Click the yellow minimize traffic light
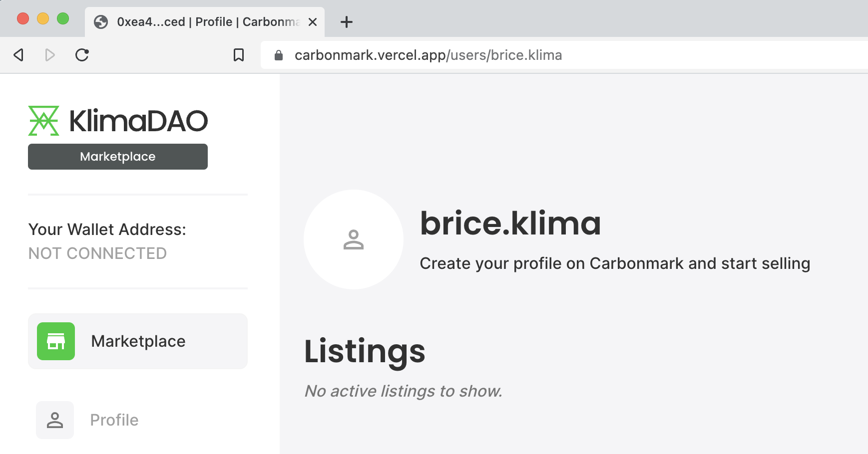 click(42, 18)
